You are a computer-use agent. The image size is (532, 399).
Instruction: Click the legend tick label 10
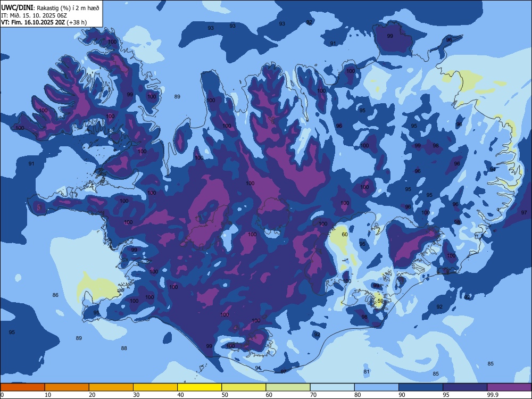coord(48,395)
